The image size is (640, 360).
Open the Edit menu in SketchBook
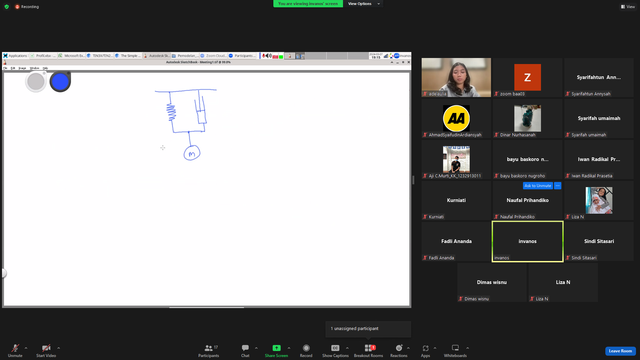click(x=13, y=68)
